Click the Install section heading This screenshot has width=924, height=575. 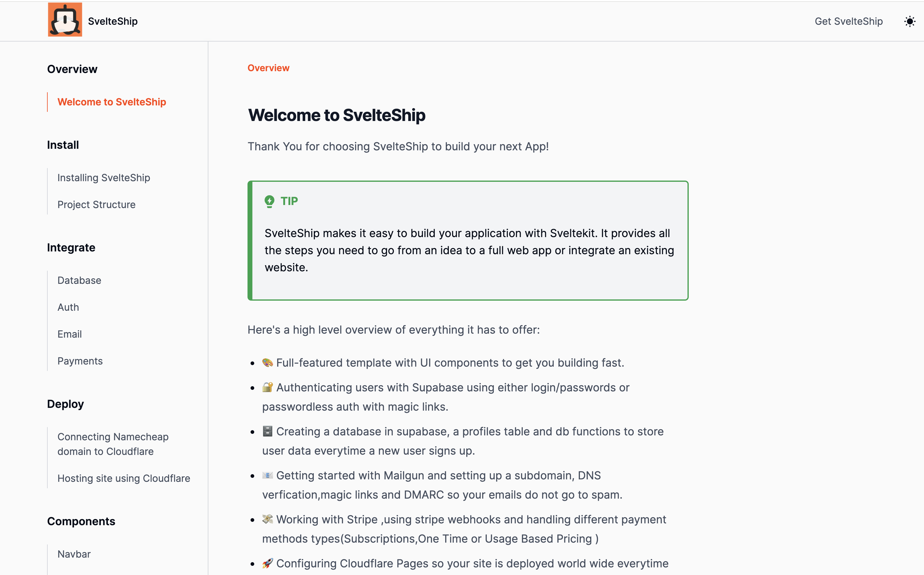[63, 145]
